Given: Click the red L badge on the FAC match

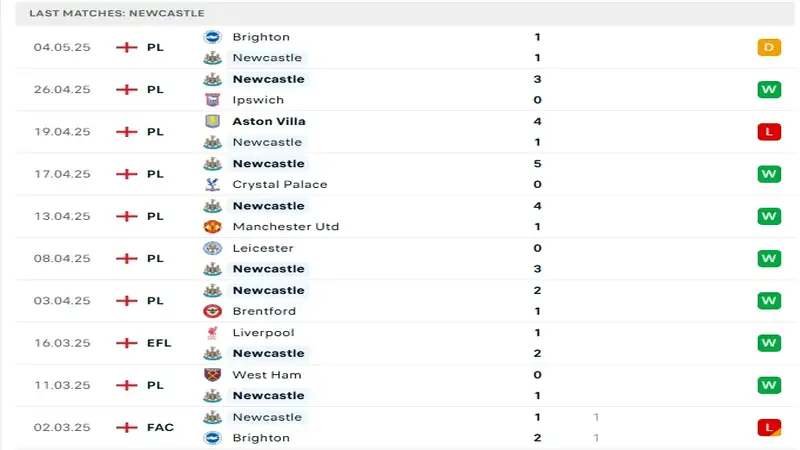Looking at the screenshot, I should (x=768, y=427).
